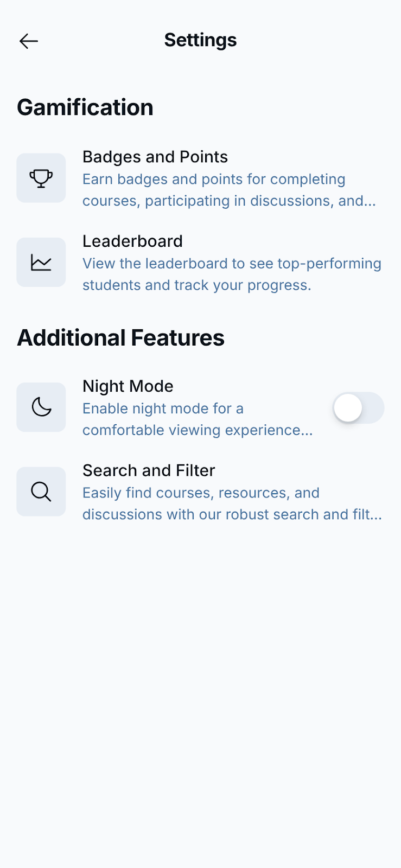Click the trophy icon for Badges

point(41,178)
